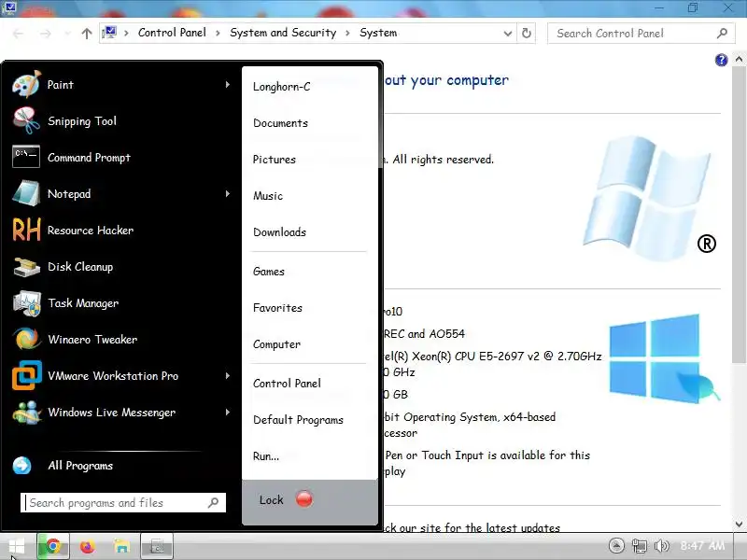Open Default Programs from start menu
This screenshot has width=747, height=560.
click(x=298, y=420)
